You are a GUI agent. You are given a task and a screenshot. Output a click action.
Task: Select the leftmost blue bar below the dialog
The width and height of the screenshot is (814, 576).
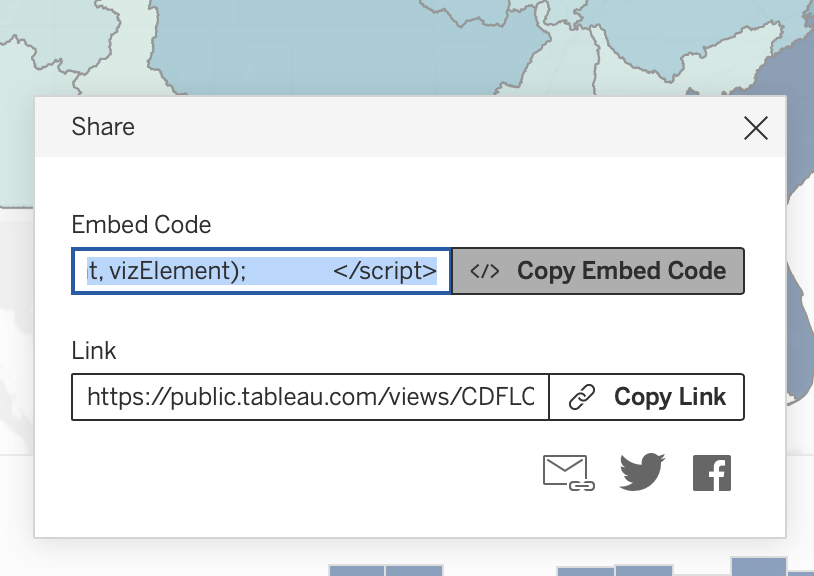pyautogui.click(x=357, y=571)
